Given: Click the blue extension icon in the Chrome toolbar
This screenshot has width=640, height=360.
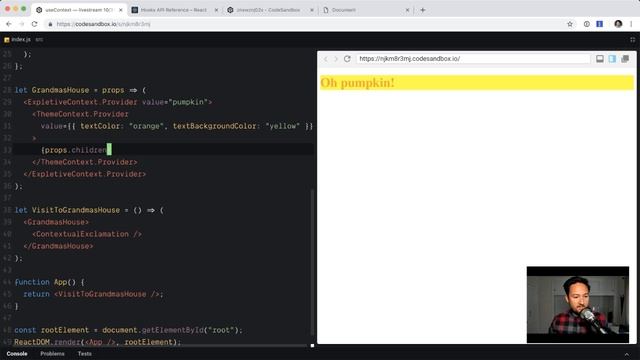Looking at the screenshot, I should pyautogui.click(x=600, y=24).
